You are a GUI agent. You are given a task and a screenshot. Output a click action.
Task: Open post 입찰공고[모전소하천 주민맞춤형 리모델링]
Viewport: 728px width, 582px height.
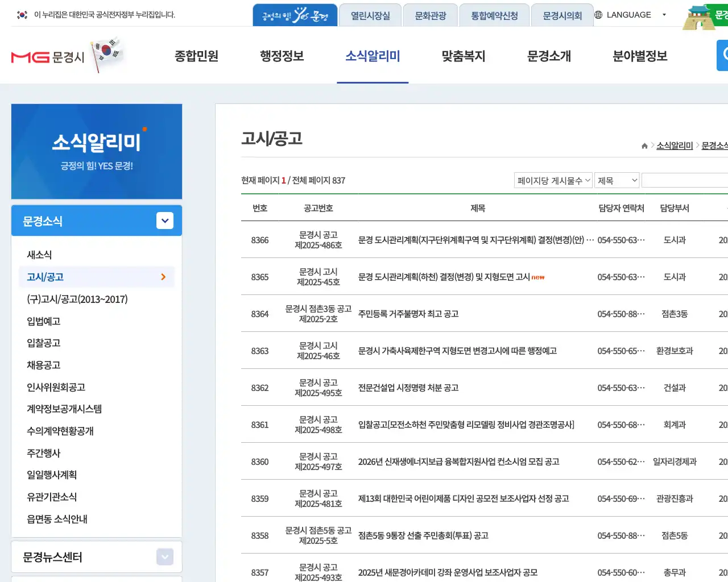[466, 425]
